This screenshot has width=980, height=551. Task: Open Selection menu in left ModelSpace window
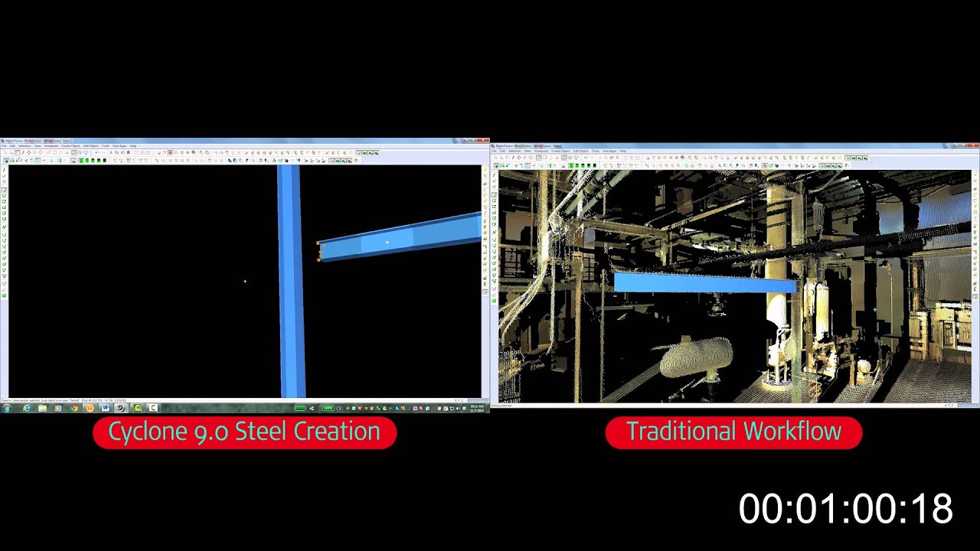pos(25,146)
